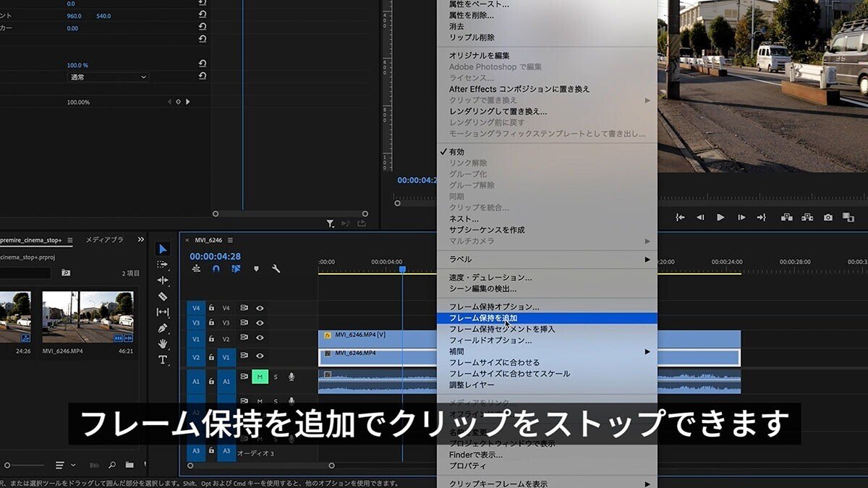
Task: Open the MVI_6246 panel hamburger menu
Action: pyautogui.click(x=229, y=239)
